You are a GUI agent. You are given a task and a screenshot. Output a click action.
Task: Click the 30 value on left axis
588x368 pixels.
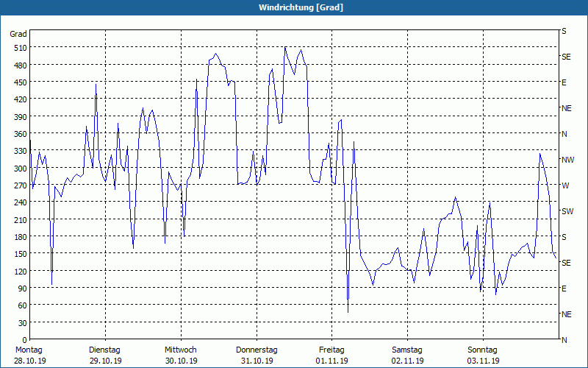[23, 323]
